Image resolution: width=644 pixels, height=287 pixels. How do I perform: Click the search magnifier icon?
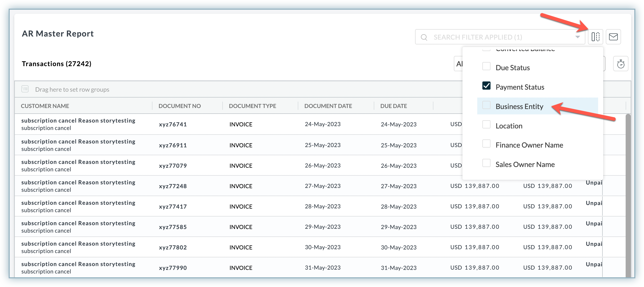(x=424, y=37)
